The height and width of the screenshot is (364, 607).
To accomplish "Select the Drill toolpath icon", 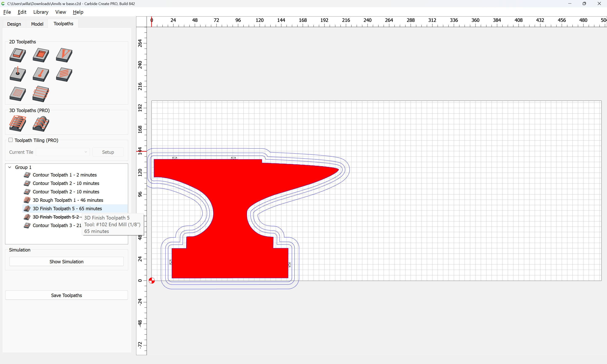I will [x=17, y=74].
